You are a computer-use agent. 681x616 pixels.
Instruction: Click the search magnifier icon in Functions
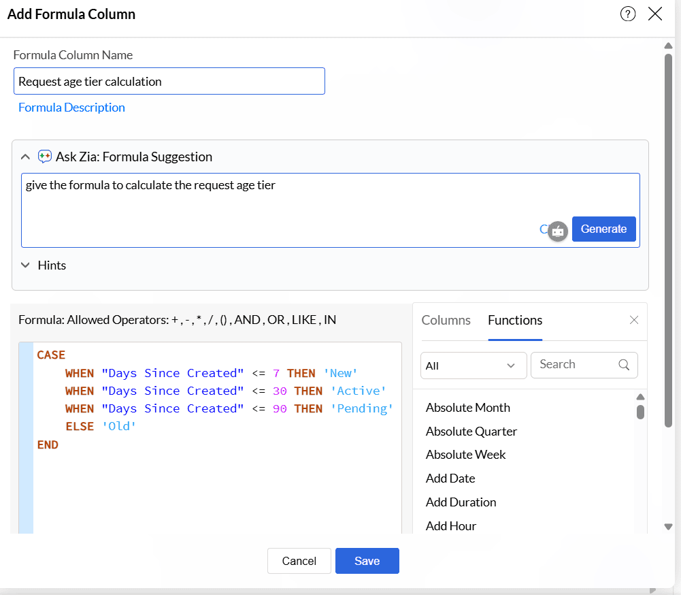pyautogui.click(x=624, y=365)
